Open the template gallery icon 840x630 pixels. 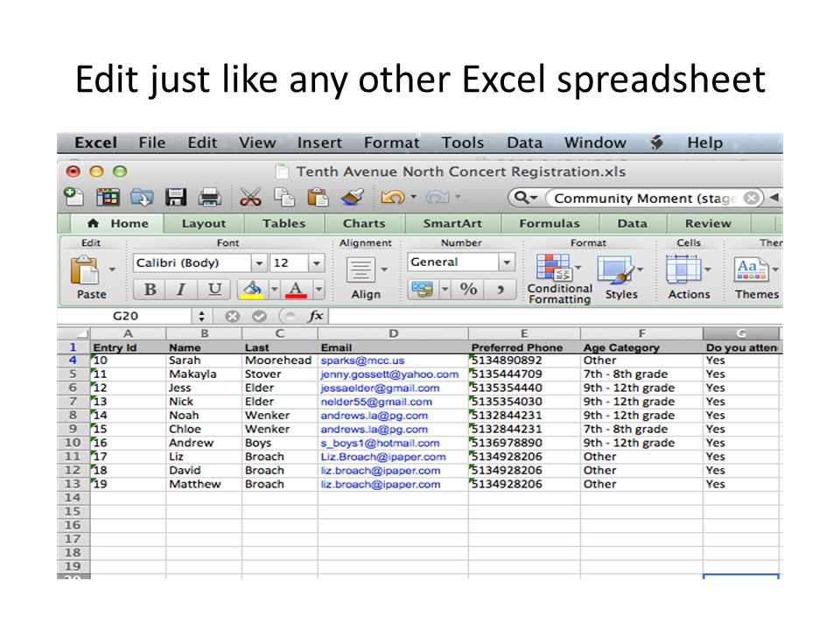(108, 197)
